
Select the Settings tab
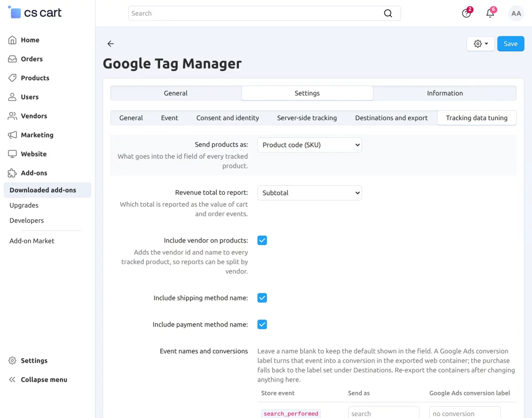click(x=307, y=93)
